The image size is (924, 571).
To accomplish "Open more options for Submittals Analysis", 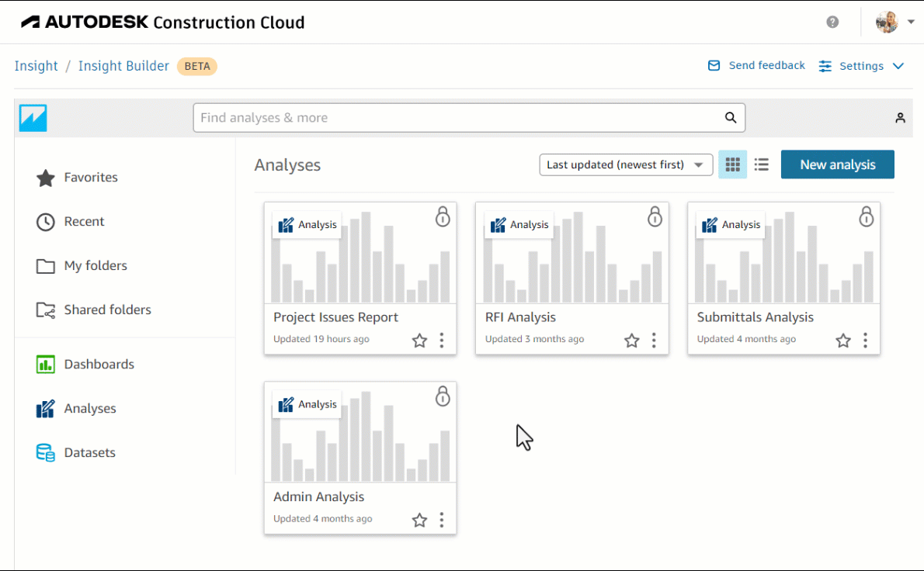I will [x=865, y=340].
